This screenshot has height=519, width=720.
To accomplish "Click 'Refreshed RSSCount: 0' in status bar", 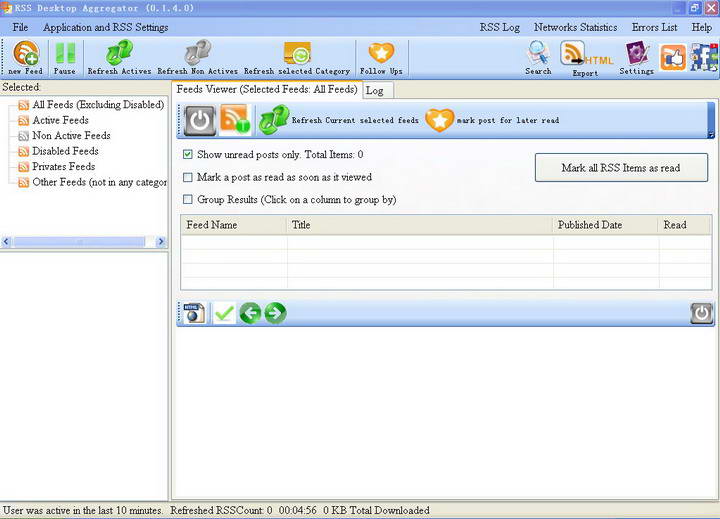I will coord(221,510).
